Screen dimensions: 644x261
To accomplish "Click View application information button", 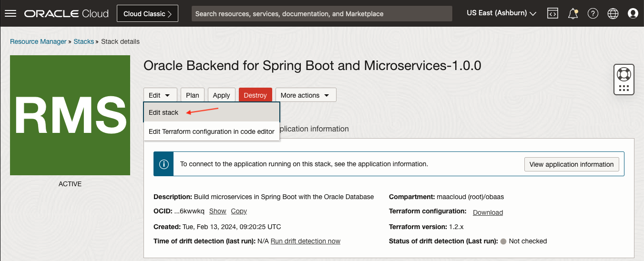I will point(571,164).
